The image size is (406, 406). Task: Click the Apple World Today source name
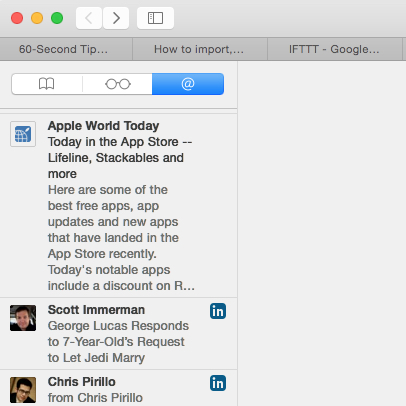pyautogui.click(x=103, y=126)
